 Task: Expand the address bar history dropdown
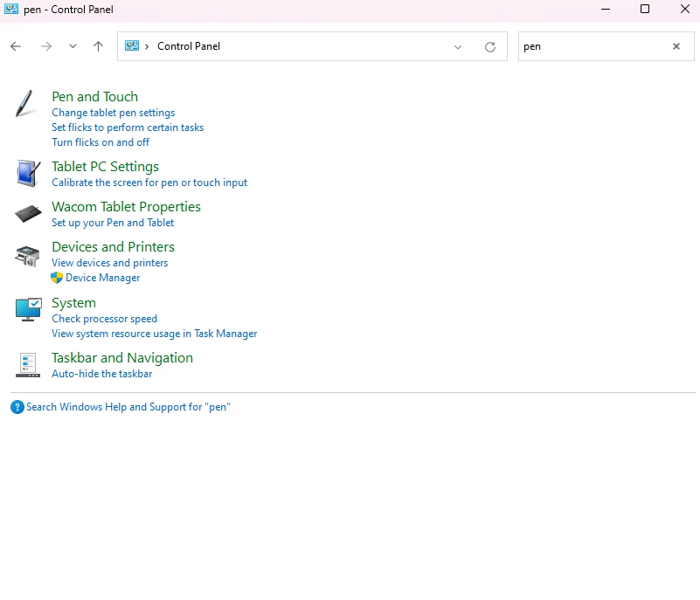pos(458,47)
